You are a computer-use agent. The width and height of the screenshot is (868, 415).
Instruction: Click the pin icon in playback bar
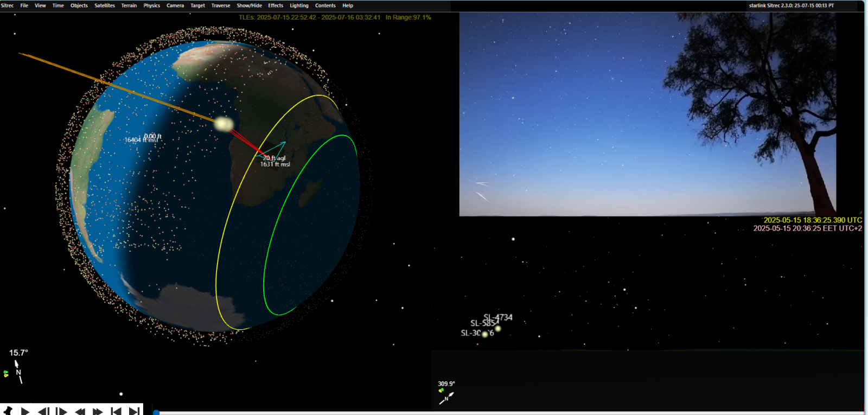(x=8, y=411)
